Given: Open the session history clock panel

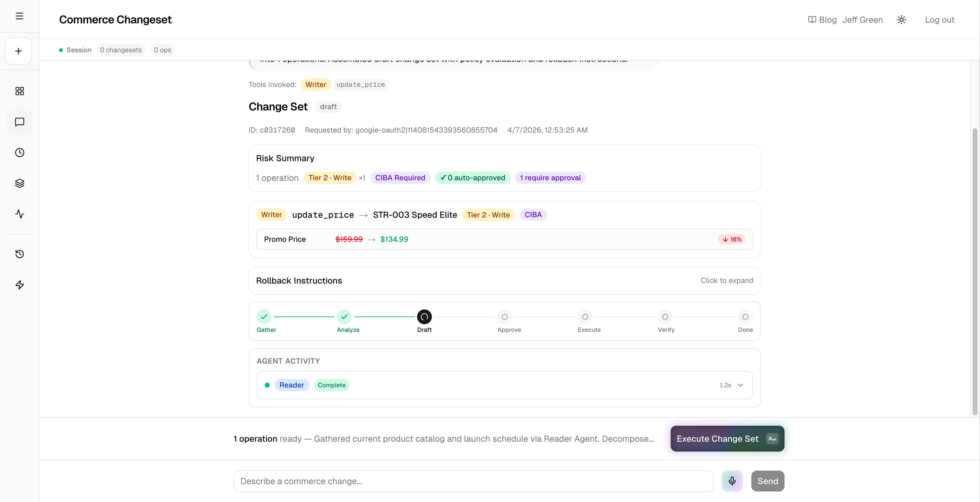Looking at the screenshot, I should tap(19, 153).
